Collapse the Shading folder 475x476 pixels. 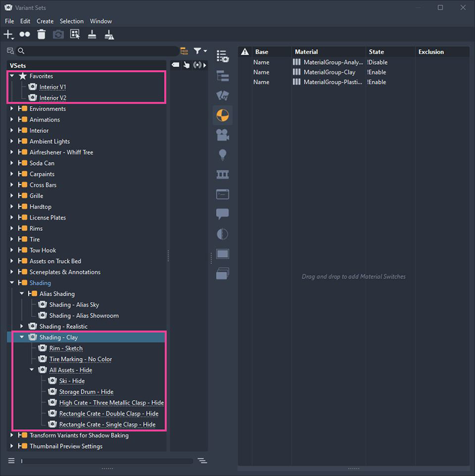[12, 283]
